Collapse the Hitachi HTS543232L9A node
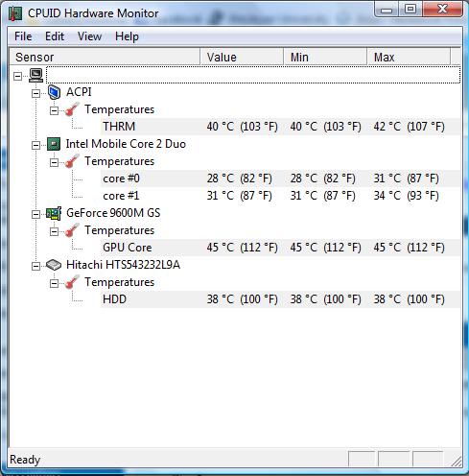Screen dimensions: 469x476 click(35, 266)
